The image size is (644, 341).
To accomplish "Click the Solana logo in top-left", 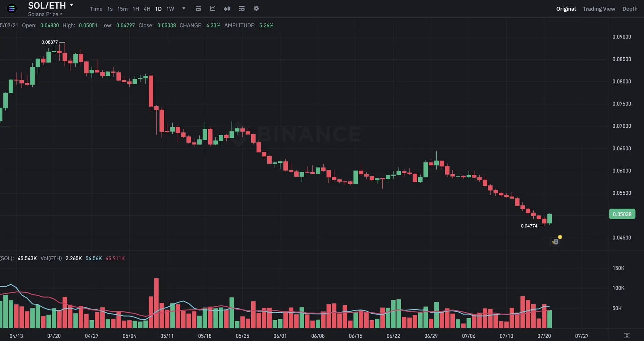I will pos(11,8).
